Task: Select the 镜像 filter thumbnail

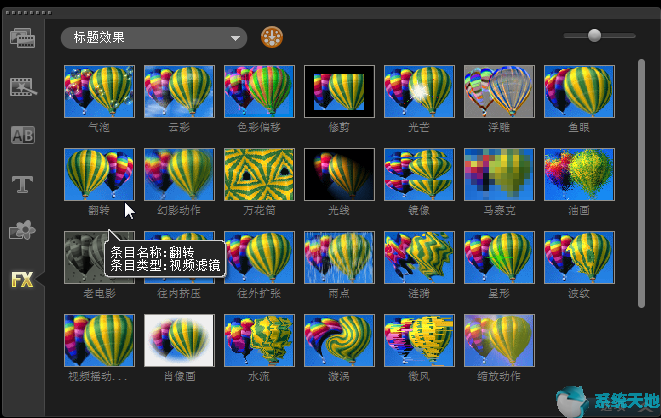Action: (x=419, y=174)
